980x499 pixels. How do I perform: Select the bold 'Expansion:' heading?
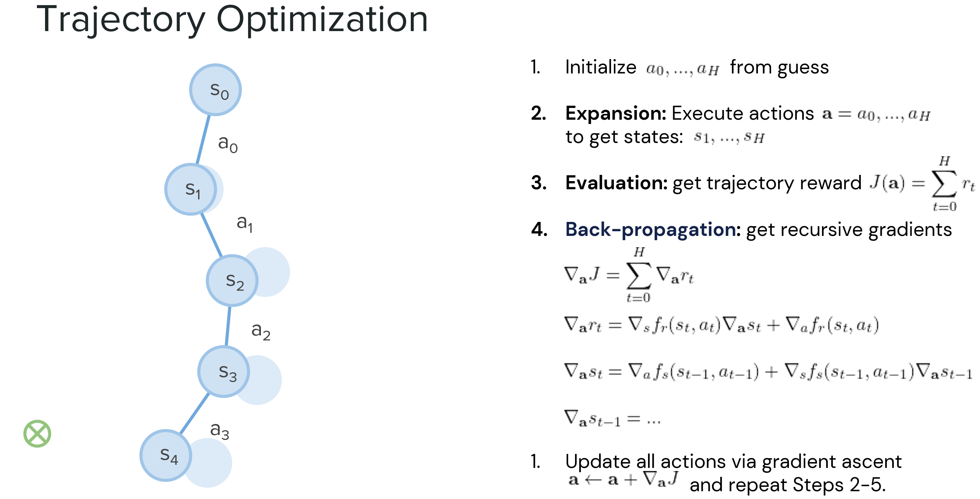tap(616, 113)
